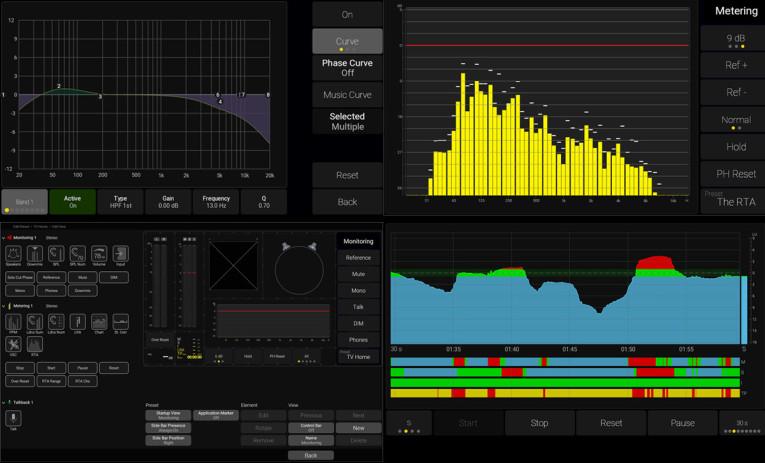This screenshot has width=765, height=463.
Task: Click EQ band point 2 on curve
Action: click(x=59, y=88)
